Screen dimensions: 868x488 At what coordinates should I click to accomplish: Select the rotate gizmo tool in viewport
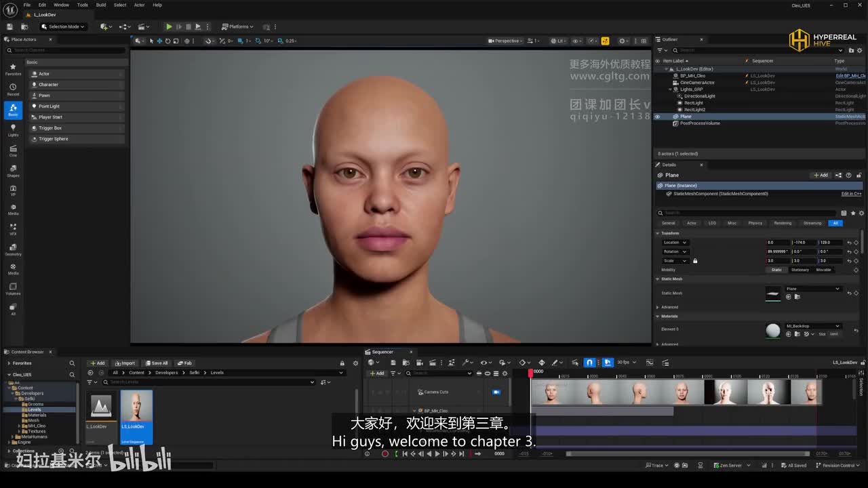[x=167, y=41]
